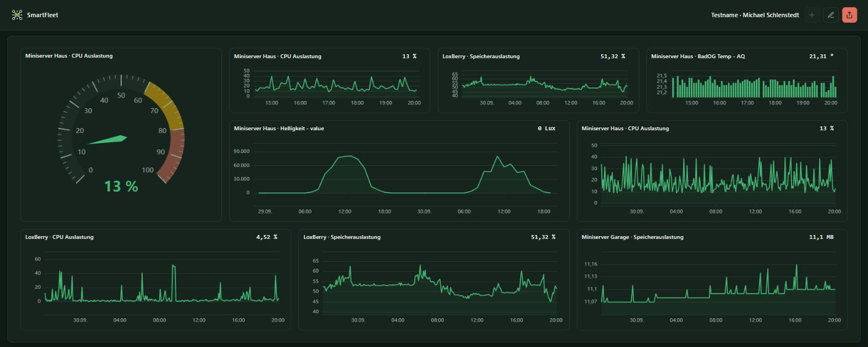Screen dimensions: 868x347
Task: Click the SmartFleet logo icon
Action: [x=17, y=15]
